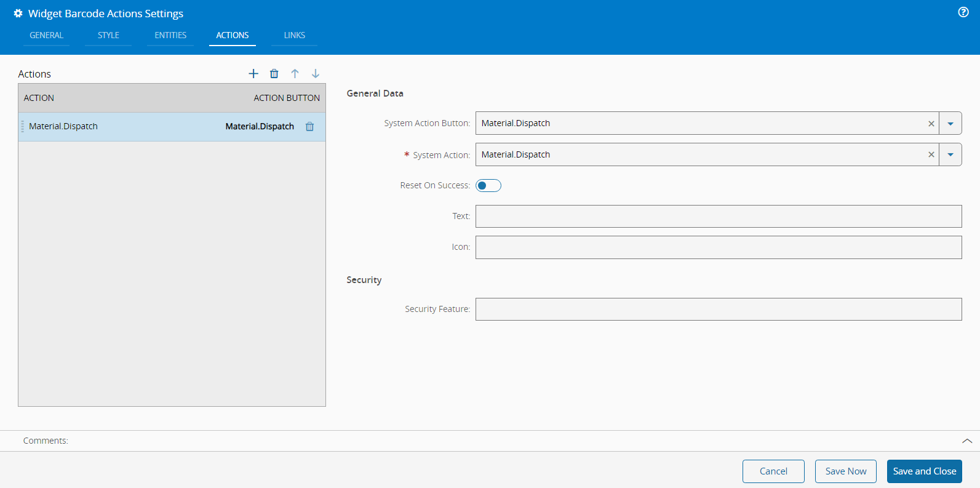Open the System Action dropdown list
980x488 pixels.
(950, 155)
